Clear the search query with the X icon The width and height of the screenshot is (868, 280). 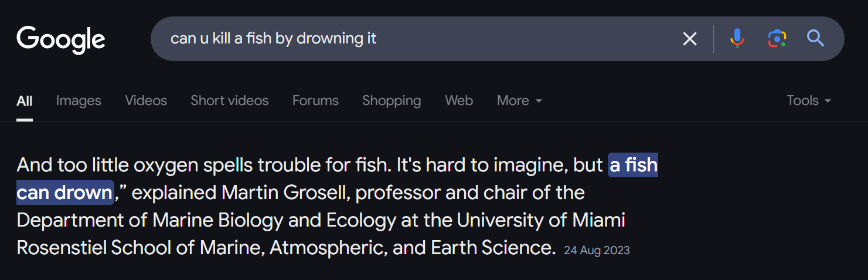[690, 39]
